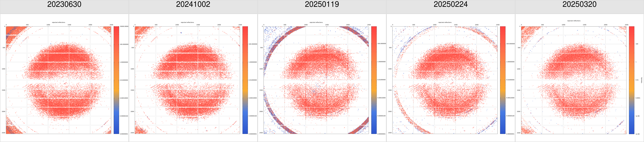Select the 20230630 header label
The height and width of the screenshot is (142, 644).
pos(64,4)
